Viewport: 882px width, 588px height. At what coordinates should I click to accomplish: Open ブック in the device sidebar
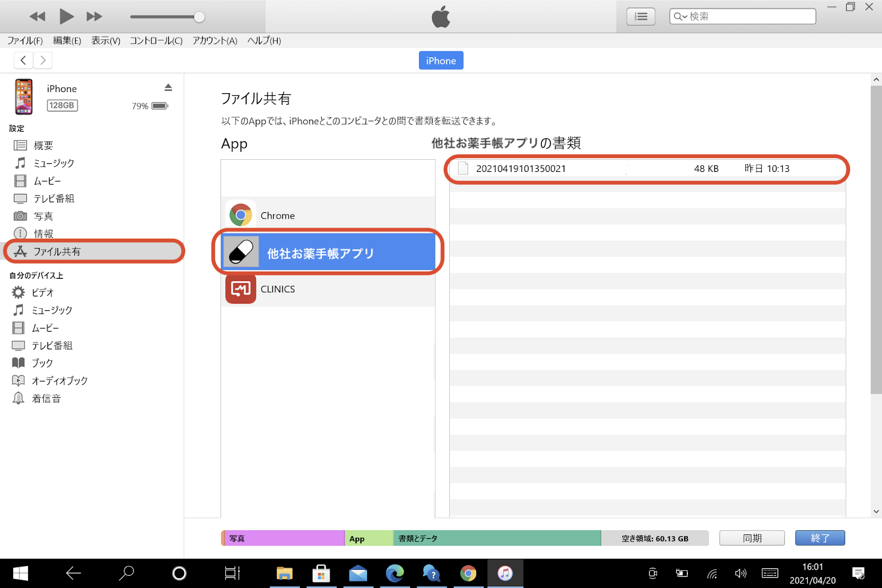tap(42, 363)
